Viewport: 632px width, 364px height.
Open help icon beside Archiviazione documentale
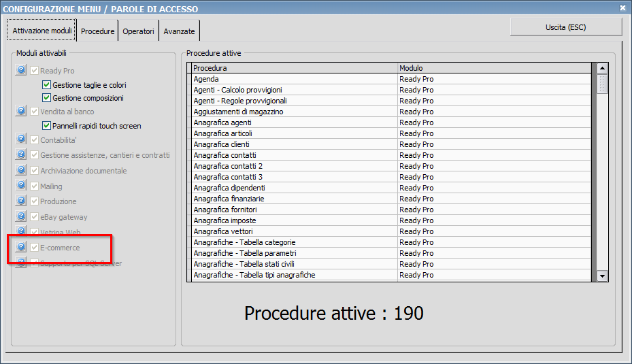(x=21, y=169)
